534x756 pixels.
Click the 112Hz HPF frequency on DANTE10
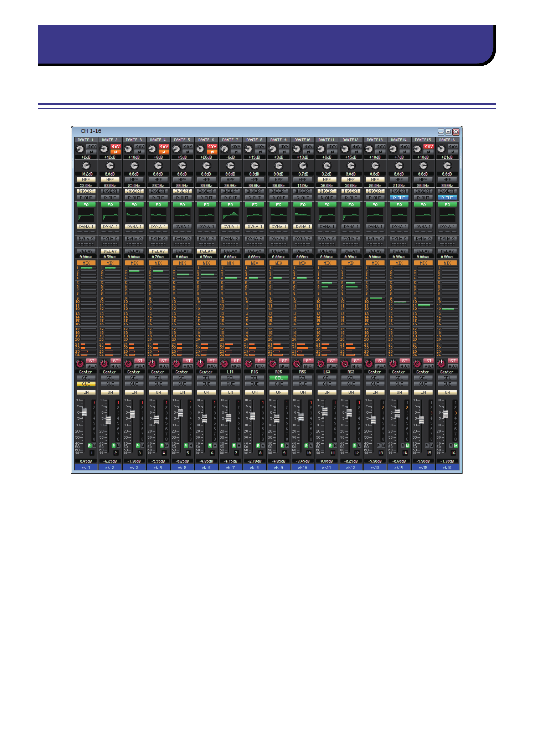[303, 185]
